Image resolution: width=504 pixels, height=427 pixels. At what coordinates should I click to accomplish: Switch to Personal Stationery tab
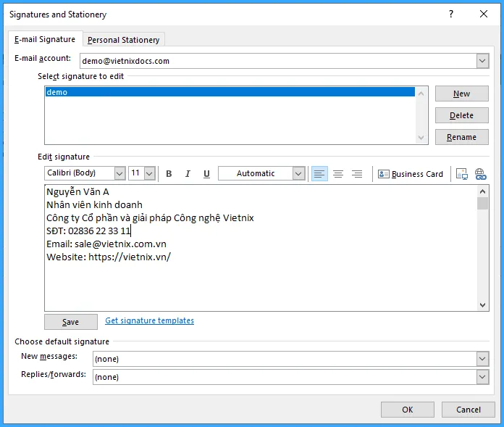pos(124,40)
